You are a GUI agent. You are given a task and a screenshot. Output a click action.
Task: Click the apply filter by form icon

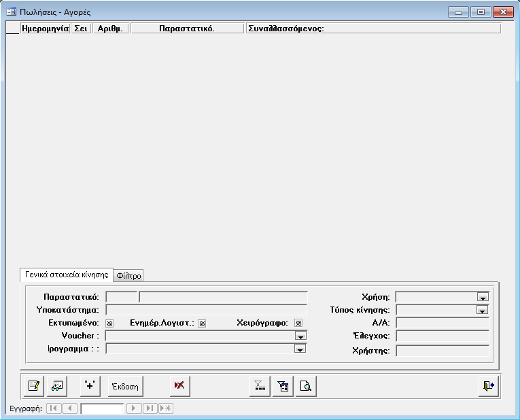[283, 386]
